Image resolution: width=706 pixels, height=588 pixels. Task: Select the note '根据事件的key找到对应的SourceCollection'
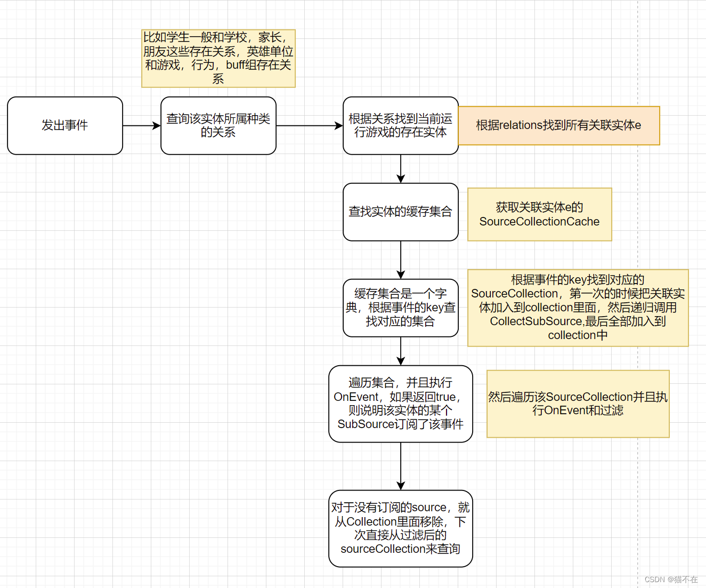578,308
